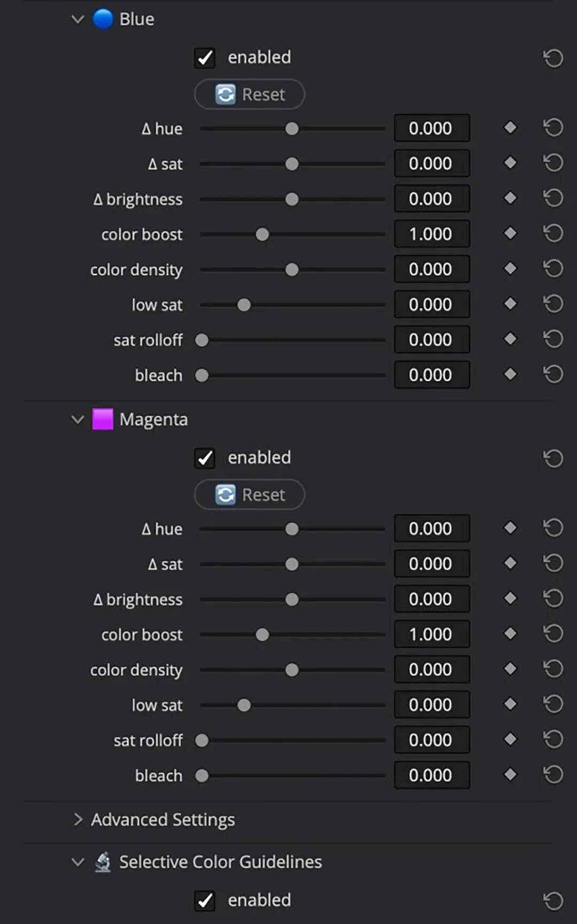Image resolution: width=577 pixels, height=924 pixels.
Task: Disable the Blue enabled checkbox
Action: click(x=205, y=58)
